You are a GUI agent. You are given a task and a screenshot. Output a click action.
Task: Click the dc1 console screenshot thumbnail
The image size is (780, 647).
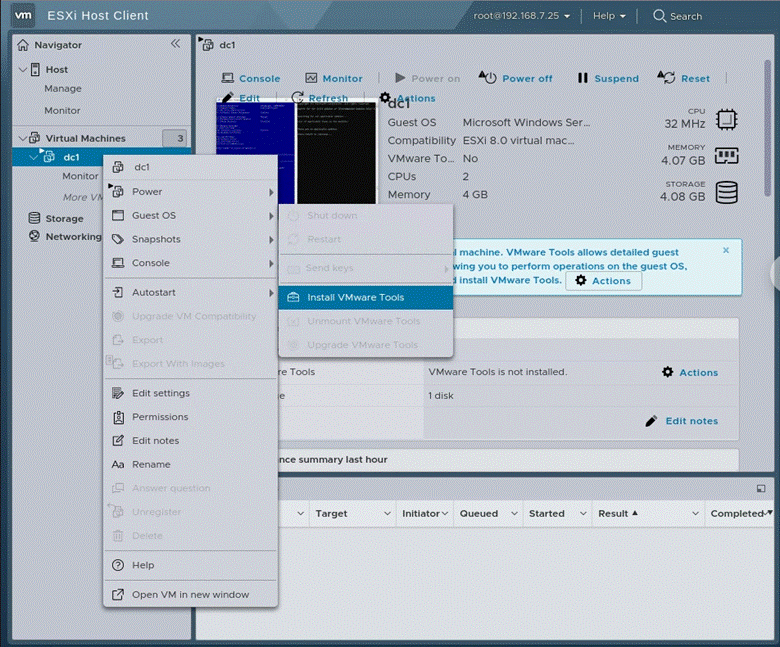point(296,152)
